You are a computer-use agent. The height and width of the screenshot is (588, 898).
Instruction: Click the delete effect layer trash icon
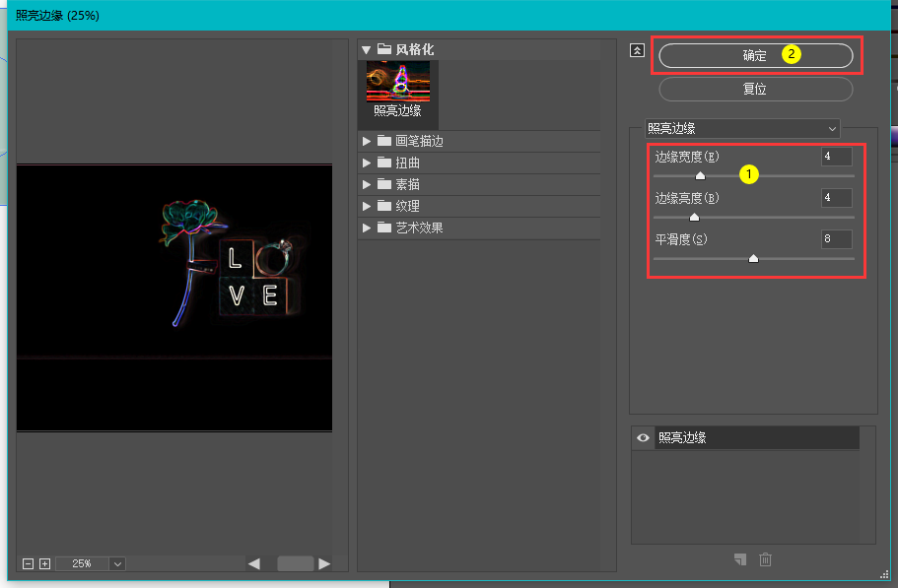click(765, 558)
